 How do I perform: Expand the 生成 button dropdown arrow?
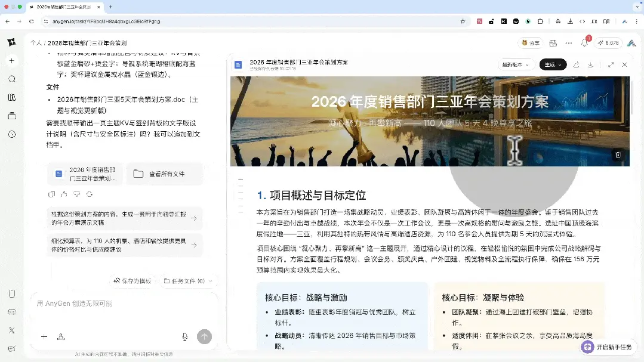(560, 64)
